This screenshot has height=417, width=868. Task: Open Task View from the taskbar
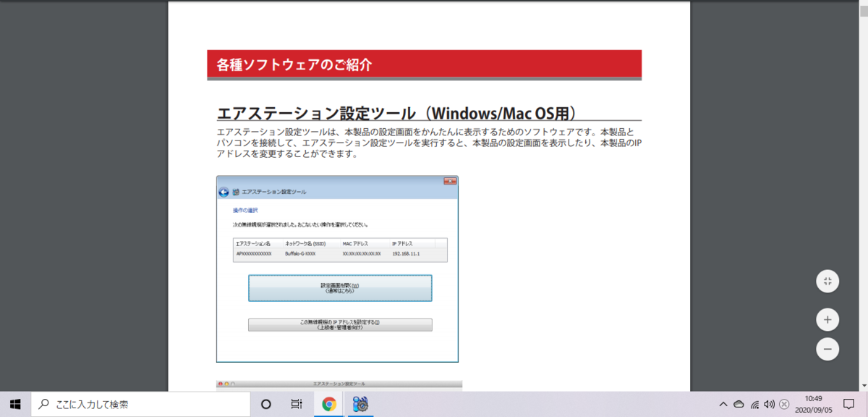(x=297, y=404)
